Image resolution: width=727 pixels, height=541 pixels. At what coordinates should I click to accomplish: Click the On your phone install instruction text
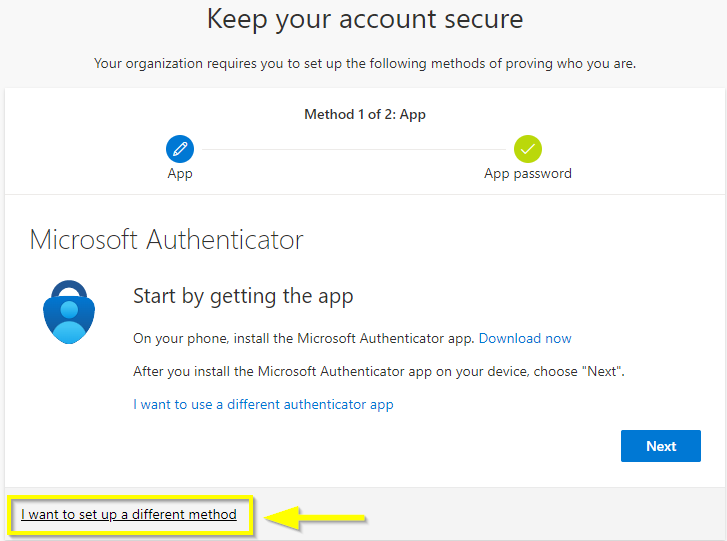(304, 338)
